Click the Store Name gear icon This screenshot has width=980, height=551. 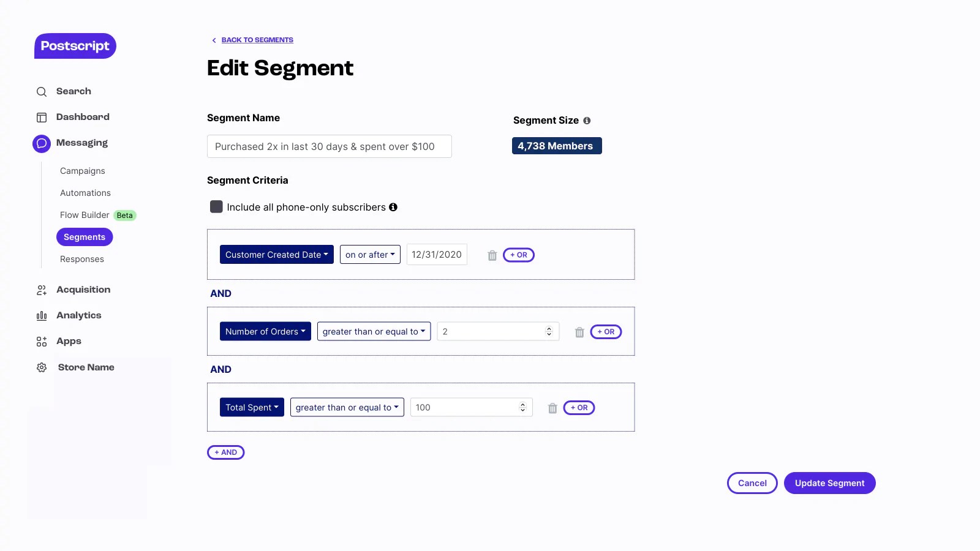[x=41, y=367]
